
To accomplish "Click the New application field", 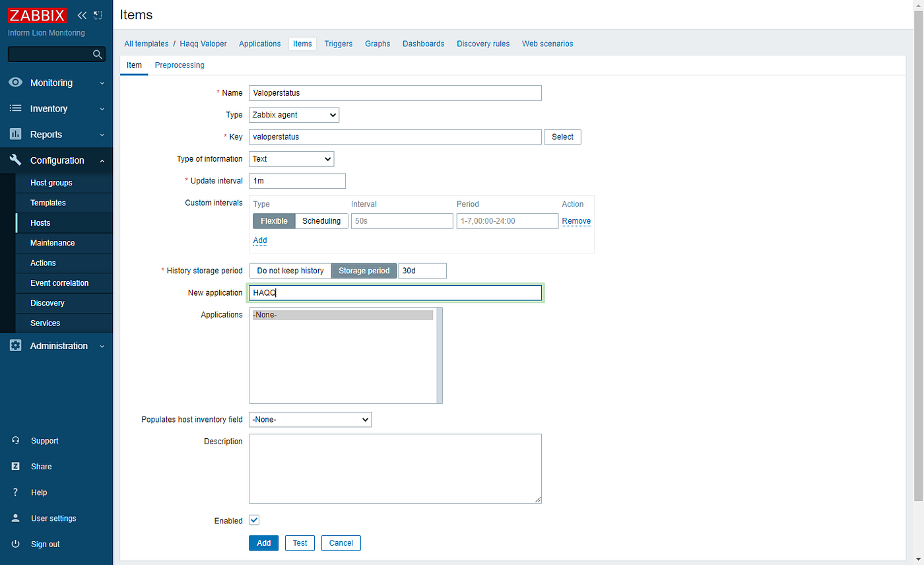I will [395, 293].
